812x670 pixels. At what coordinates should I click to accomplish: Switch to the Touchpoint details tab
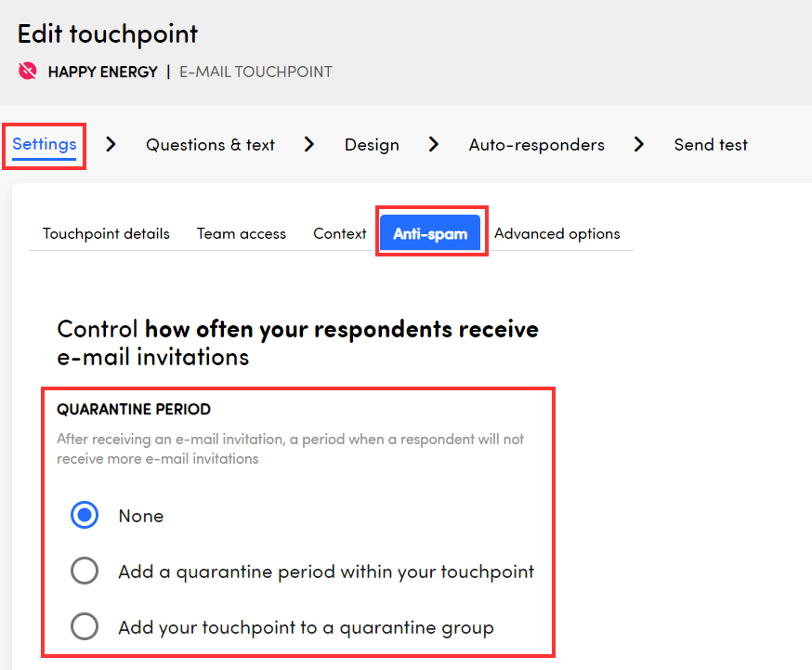point(106,233)
